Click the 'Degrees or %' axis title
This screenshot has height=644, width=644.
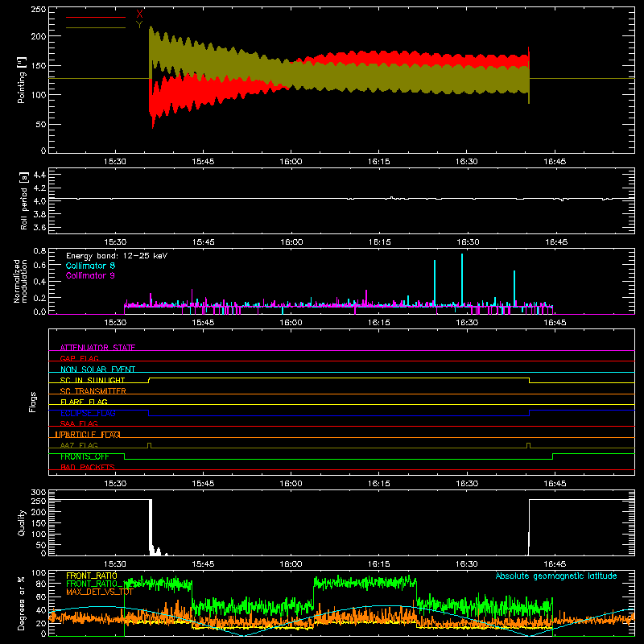click(22, 603)
